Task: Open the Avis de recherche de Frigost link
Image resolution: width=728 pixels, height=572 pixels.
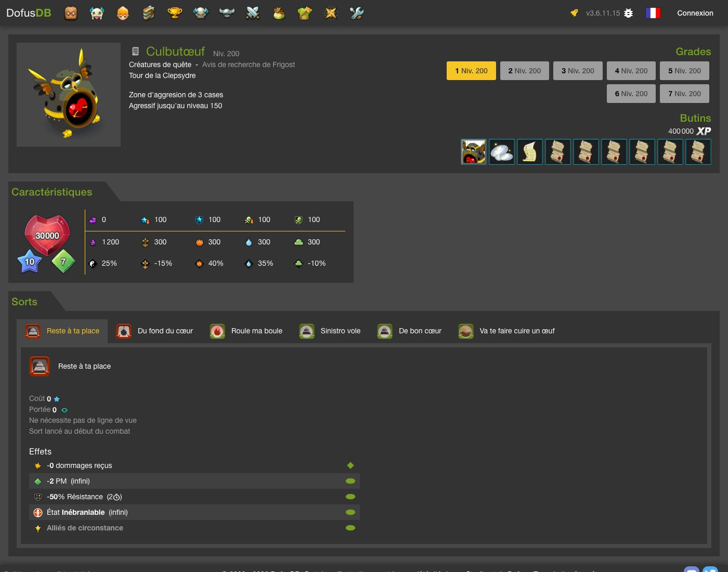Action: (x=249, y=64)
